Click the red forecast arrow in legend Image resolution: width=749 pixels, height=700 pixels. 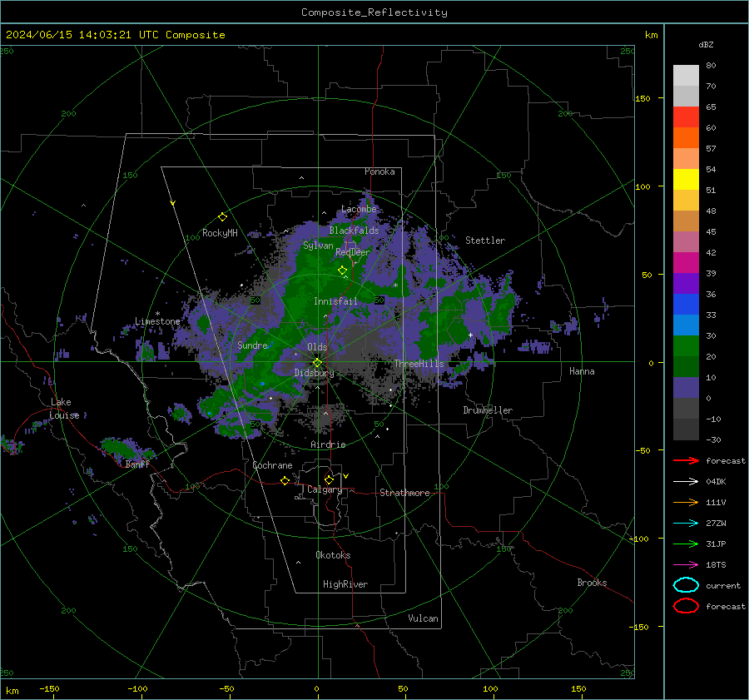[x=686, y=460]
